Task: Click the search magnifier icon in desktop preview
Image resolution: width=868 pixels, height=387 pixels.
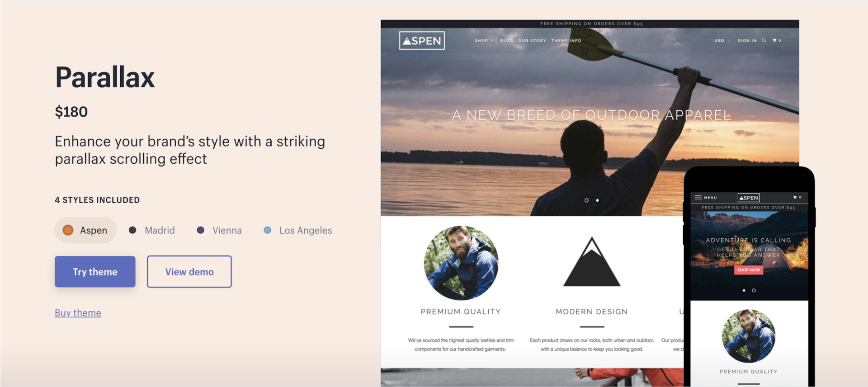Action: (764, 41)
